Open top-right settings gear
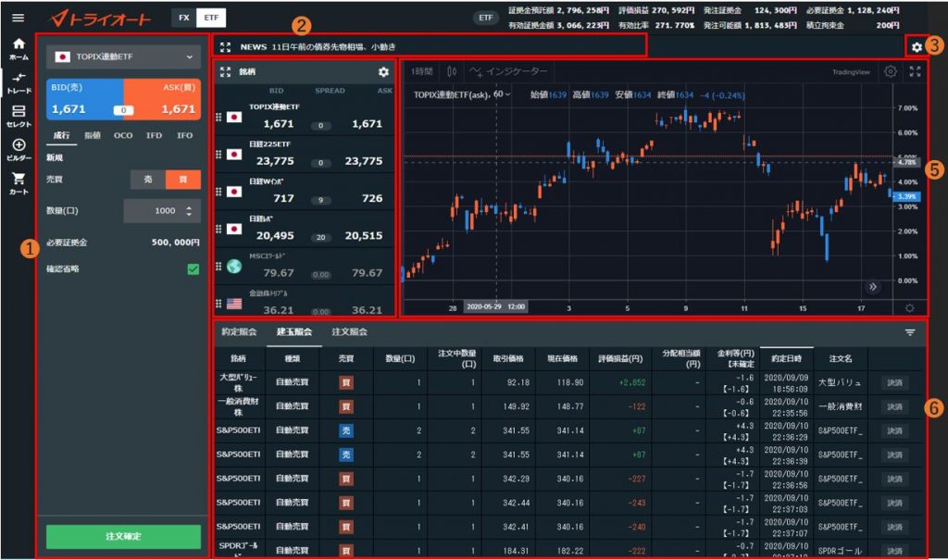Screen dimensions: 948x560 click(917, 46)
